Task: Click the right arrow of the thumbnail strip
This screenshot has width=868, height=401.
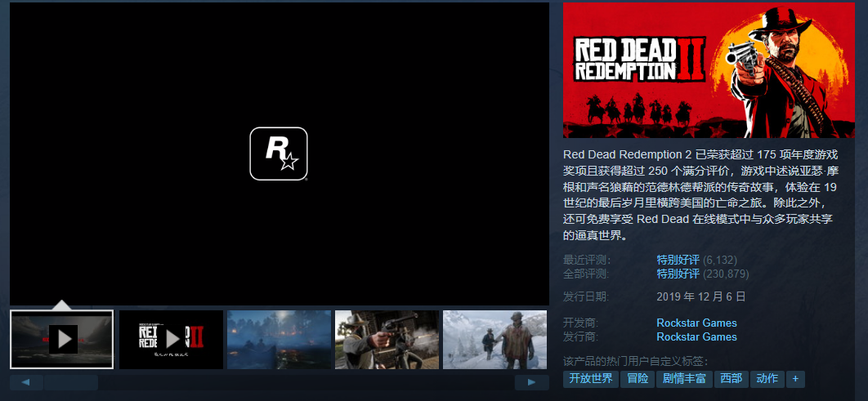Action: point(531,382)
